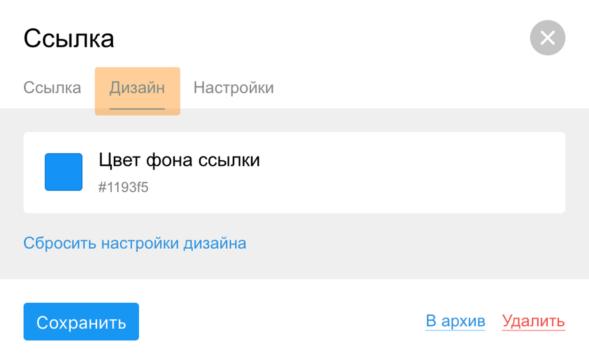
Task: Reset design settings with the blue link
Action: click(135, 243)
